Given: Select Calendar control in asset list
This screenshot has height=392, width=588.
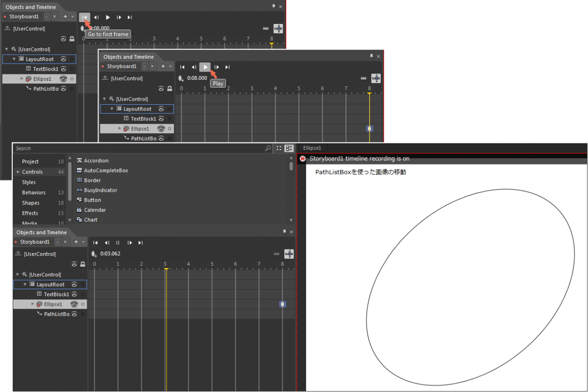Looking at the screenshot, I should (91, 210).
